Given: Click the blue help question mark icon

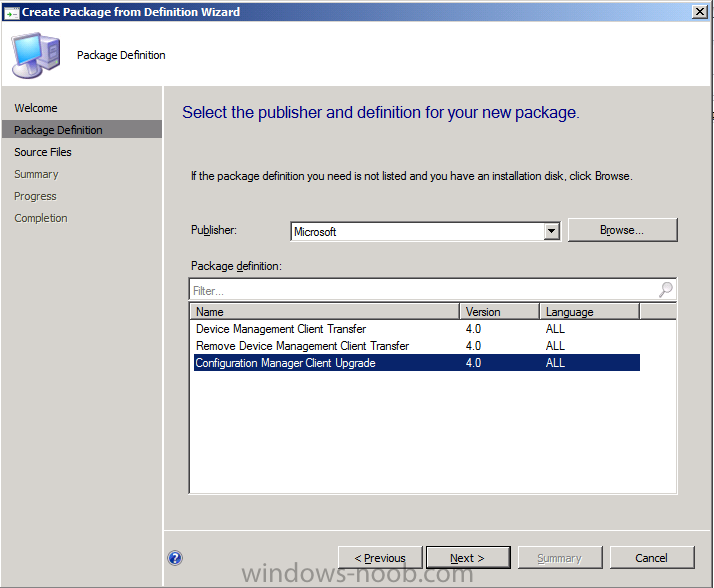Looking at the screenshot, I should coord(175,558).
